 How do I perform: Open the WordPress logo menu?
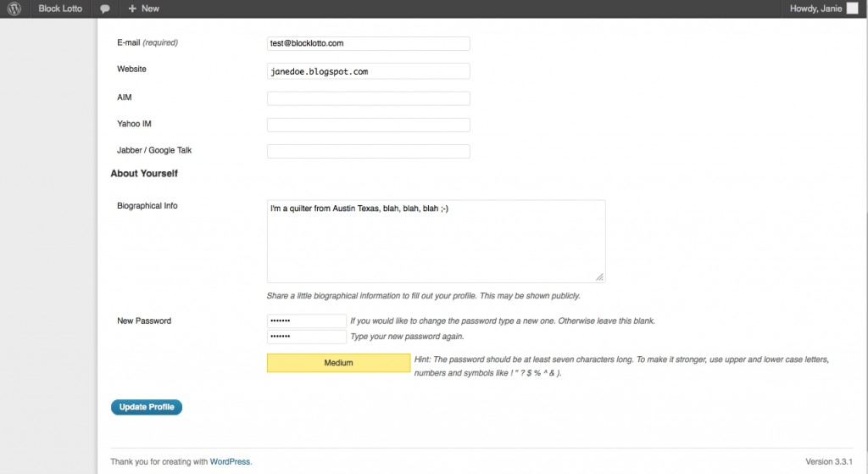point(14,8)
